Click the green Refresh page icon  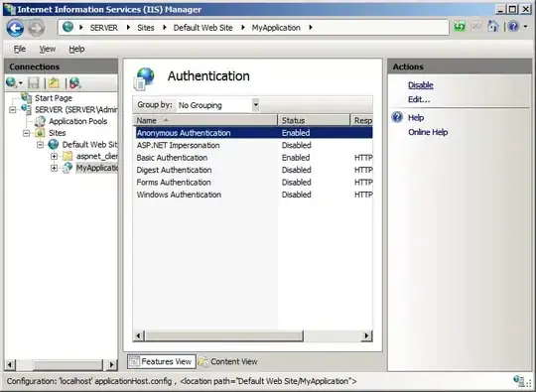point(460,27)
